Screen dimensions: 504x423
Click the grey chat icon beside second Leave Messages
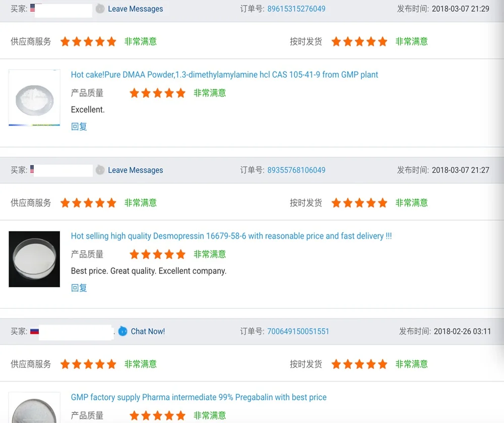100,170
